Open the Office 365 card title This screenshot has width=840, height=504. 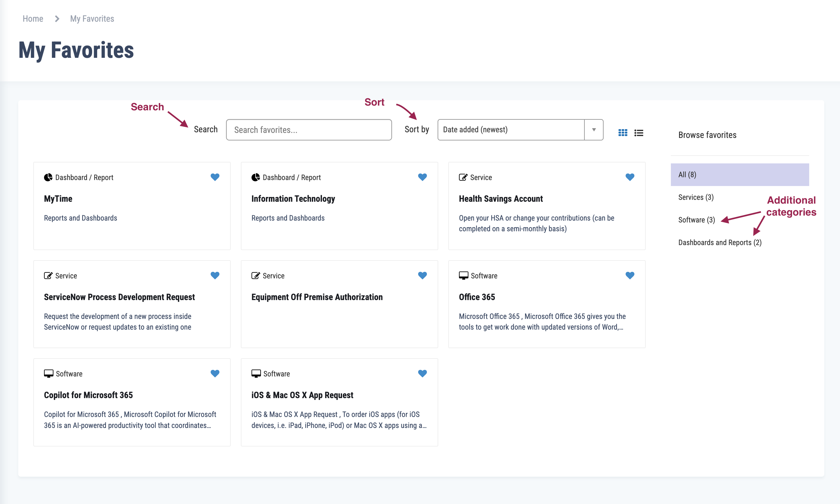click(476, 297)
